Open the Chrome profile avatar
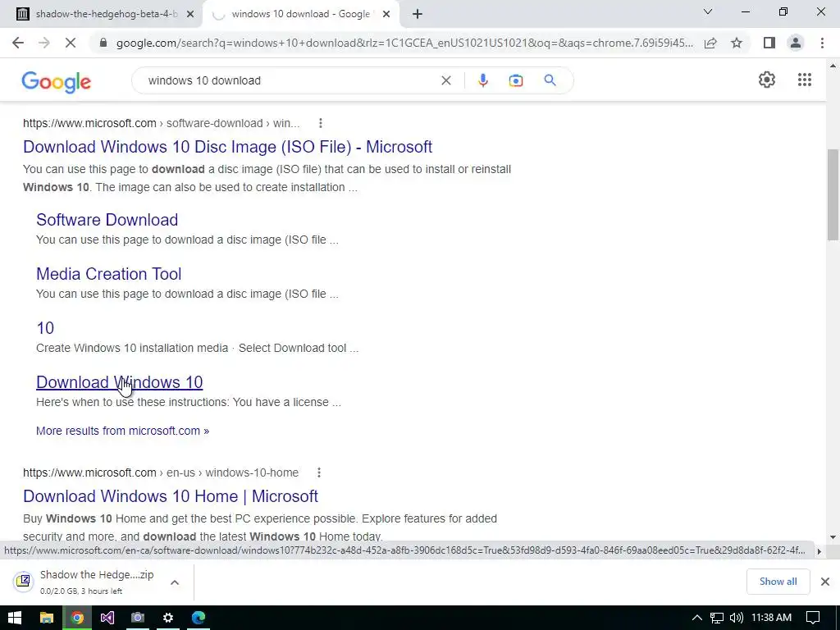Viewport: 840px width, 630px height. (x=796, y=43)
